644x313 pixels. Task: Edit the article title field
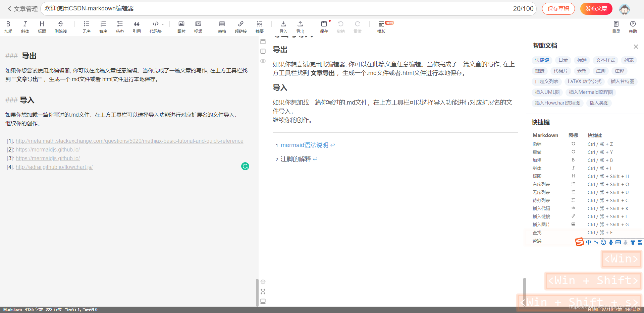[288, 9]
